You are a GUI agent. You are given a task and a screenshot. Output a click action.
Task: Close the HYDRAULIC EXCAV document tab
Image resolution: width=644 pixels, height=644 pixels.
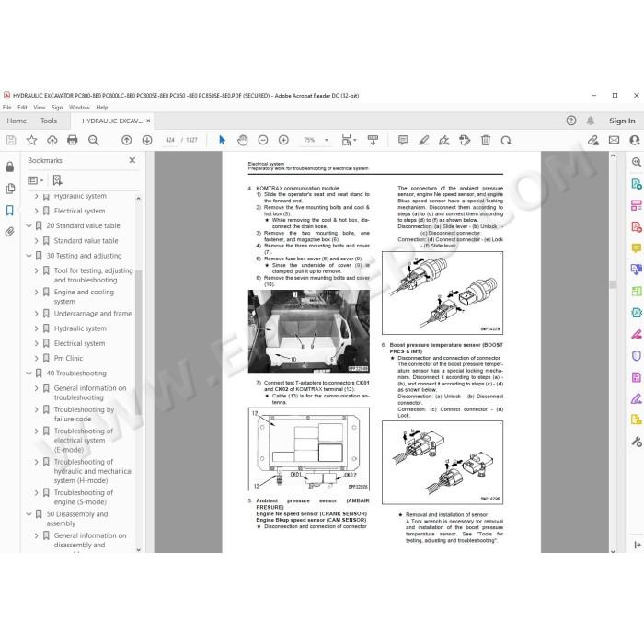click(148, 121)
